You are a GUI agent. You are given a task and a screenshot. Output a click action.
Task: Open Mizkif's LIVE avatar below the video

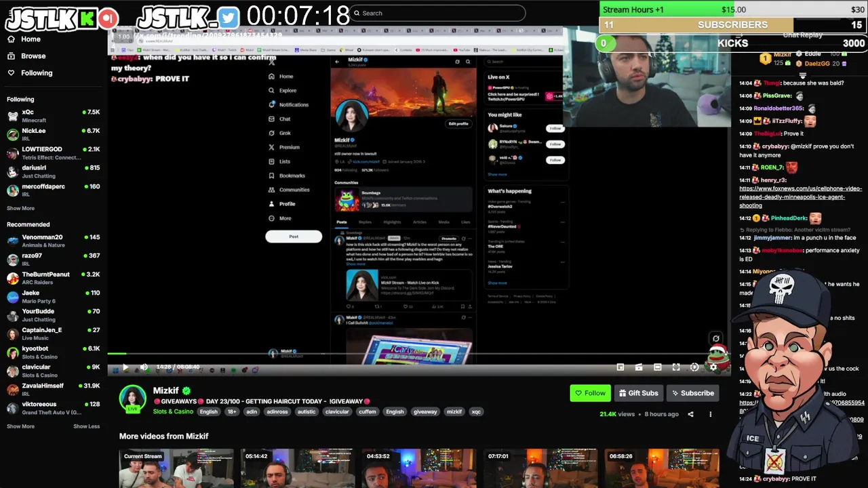(132, 399)
